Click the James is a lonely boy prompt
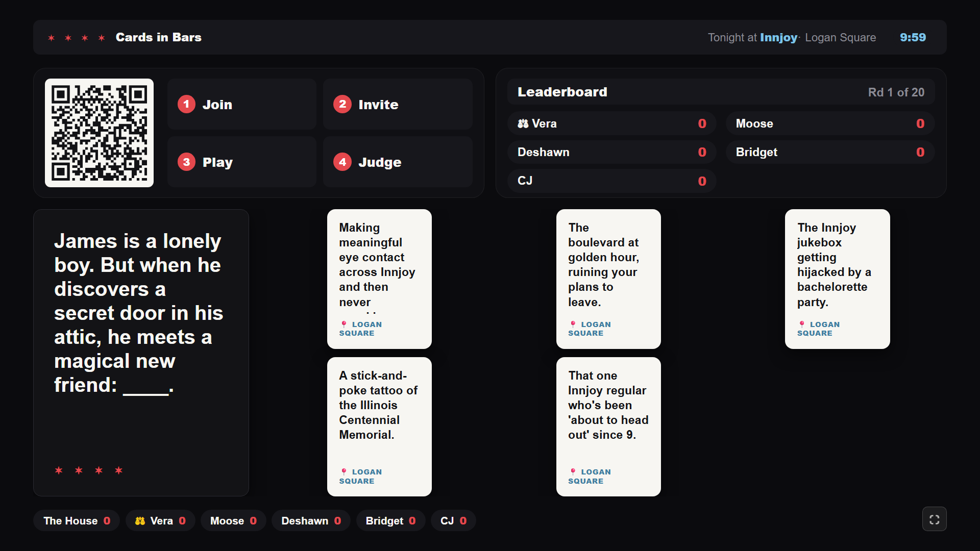Viewport: 980px width, 551px height. [141, 353]
